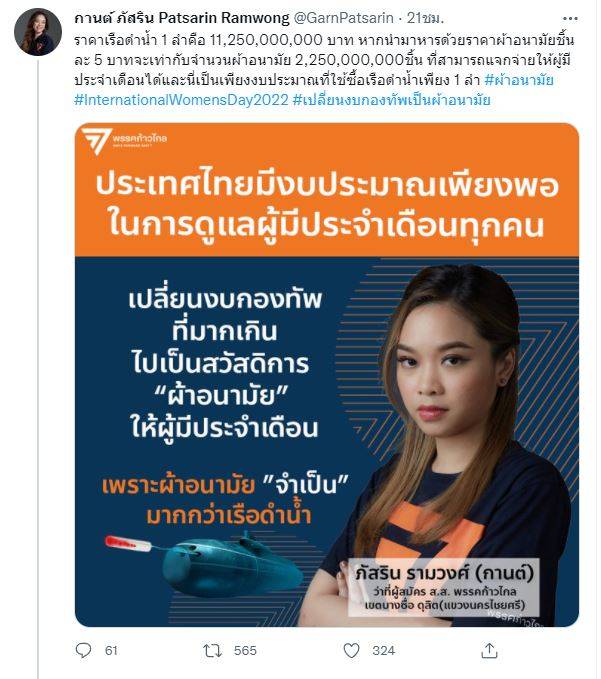Viewport: 601px width, 679px height.
Task: Open the @GarnPatsarin handle link
Action: [x=344, y=18]
